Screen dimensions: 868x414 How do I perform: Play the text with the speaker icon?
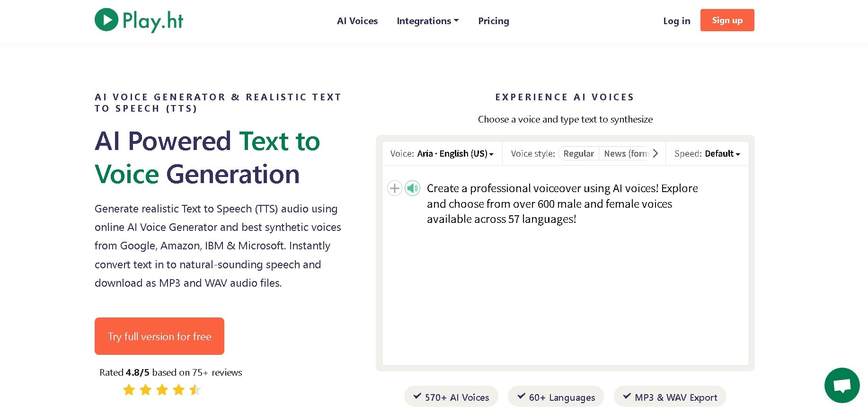point(413,188)
